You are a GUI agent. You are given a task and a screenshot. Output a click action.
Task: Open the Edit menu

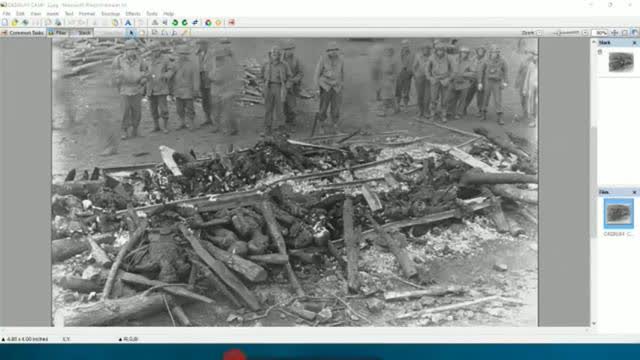[x=20, y=13]
